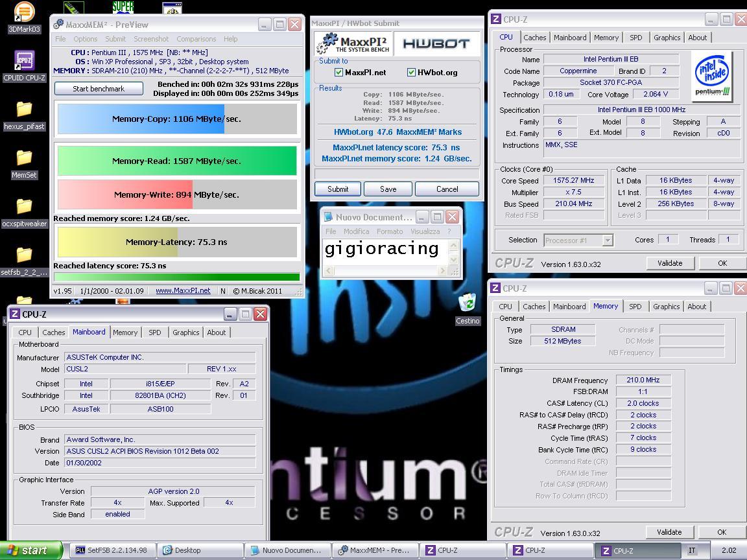Viewport: 747px width, 560px height.
Task: Click the HWbot.org 47.6 MaxxMEM² Marks text
Action: coord(397,132)
